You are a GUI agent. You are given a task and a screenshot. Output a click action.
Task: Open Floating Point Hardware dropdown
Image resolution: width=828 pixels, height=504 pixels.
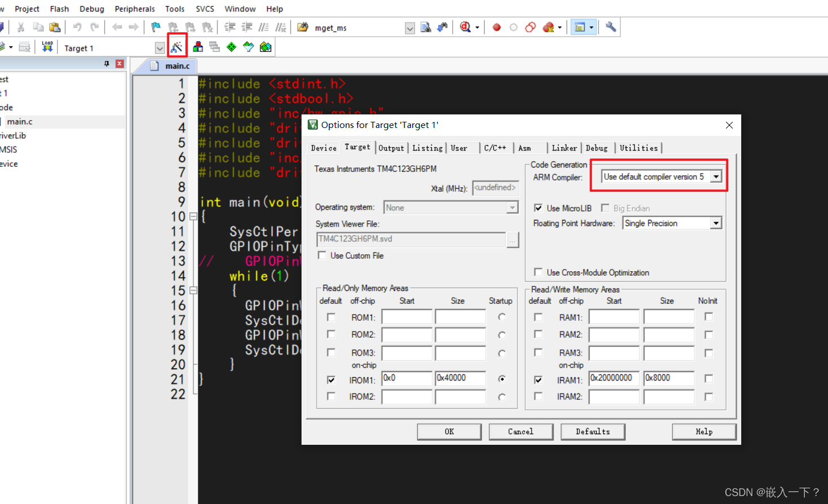point(716,223)
